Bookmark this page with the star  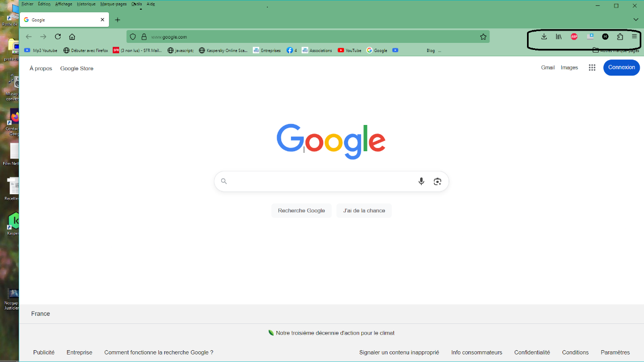[x=483, y=37]
